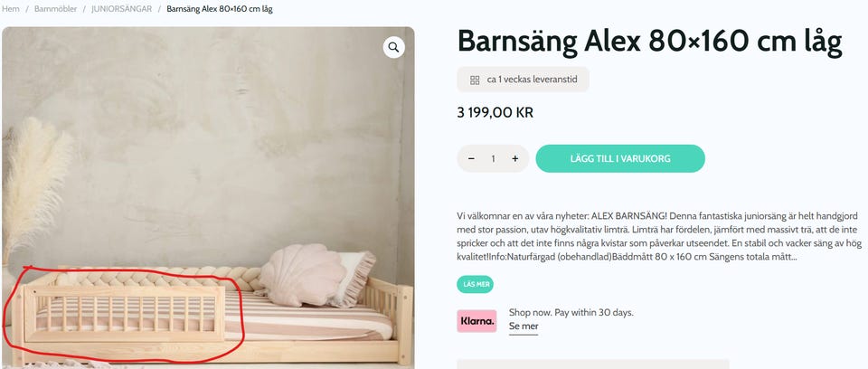Click the Shop now Pay within 30 days text

(x=571, y=312)
